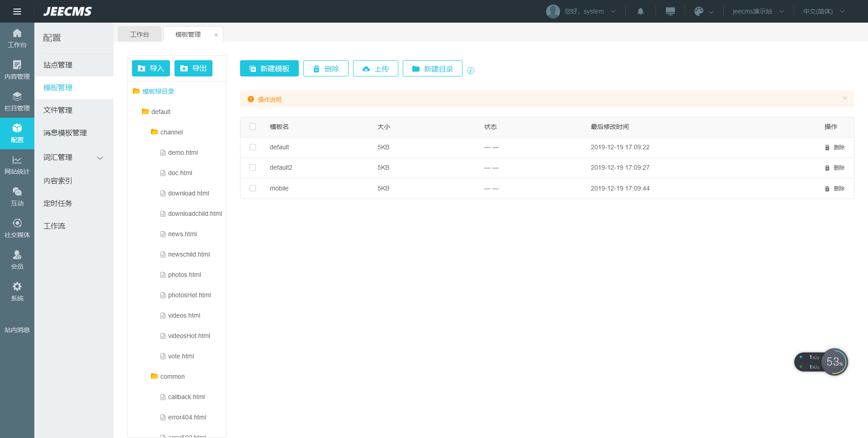Switch to the 工作台 tab

[x=140, y=34]
